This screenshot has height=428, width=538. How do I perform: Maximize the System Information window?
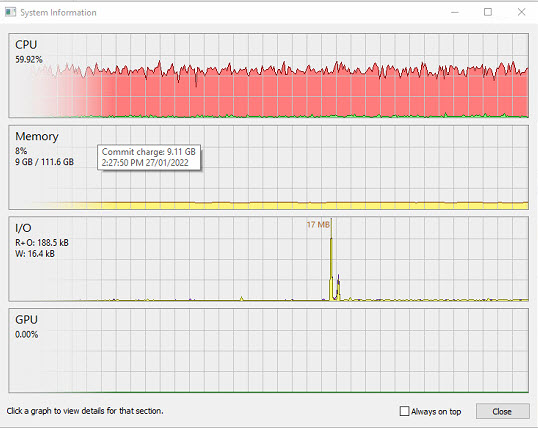[488, 12]
